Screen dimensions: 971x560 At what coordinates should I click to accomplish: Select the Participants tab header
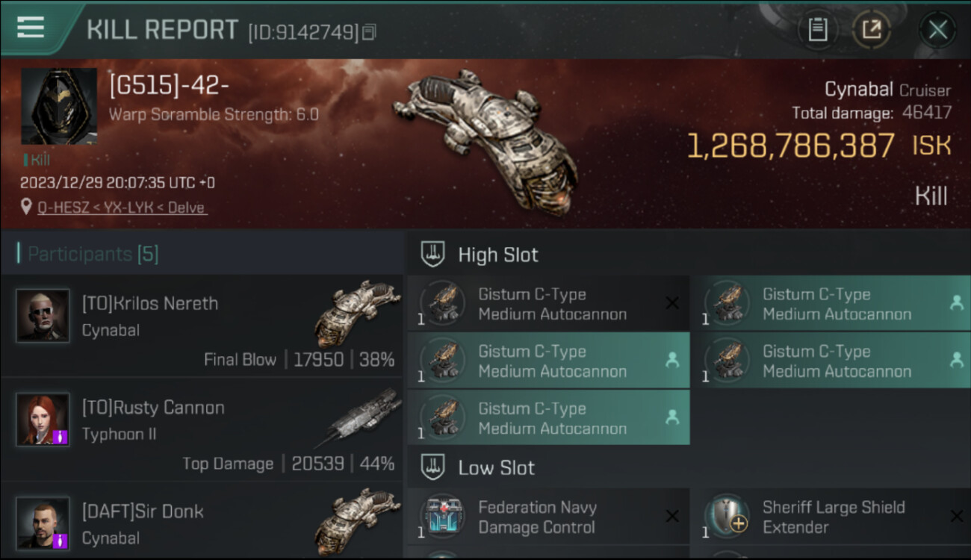[x=93, y=254]
